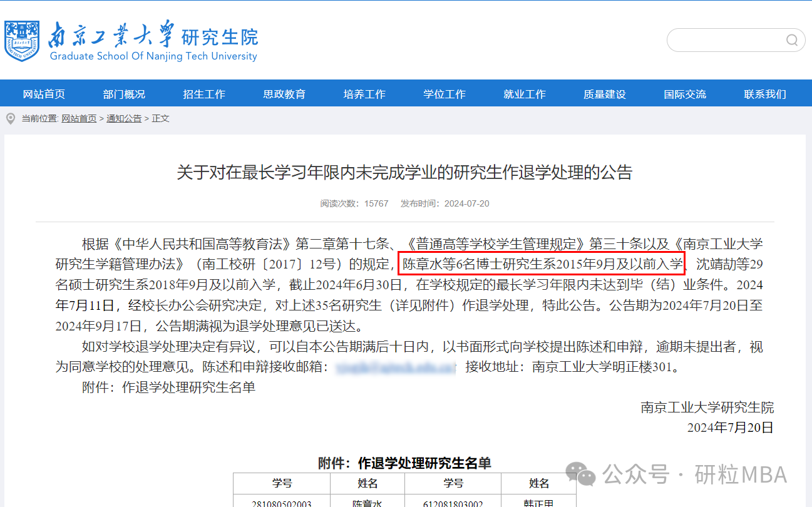Screen dimensions: 812x507
Task: Click the announcement title about 退学处理
Action: pyautogui.click(x=404, y=172)
